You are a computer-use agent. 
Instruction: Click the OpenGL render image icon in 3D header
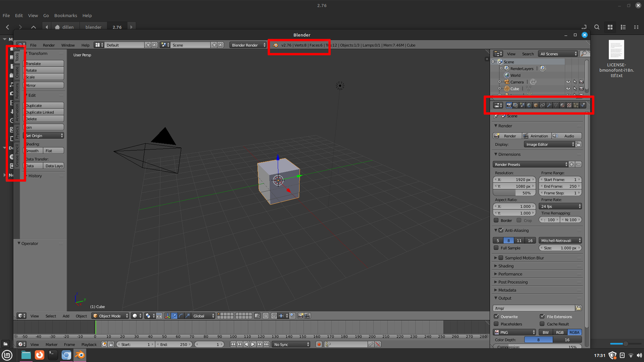coord(300,316)
